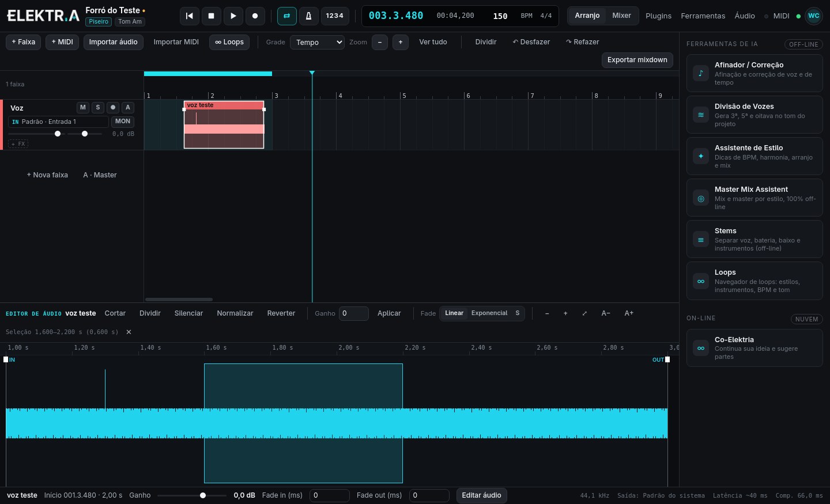
Task: Start playback with the play button
Action: [x=233, y=16]
